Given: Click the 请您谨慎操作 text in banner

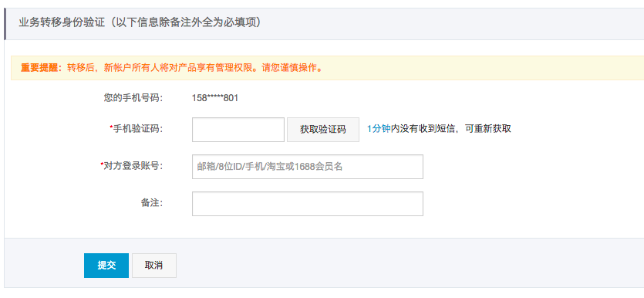Looking at the screenshot, I should point(290,68).
